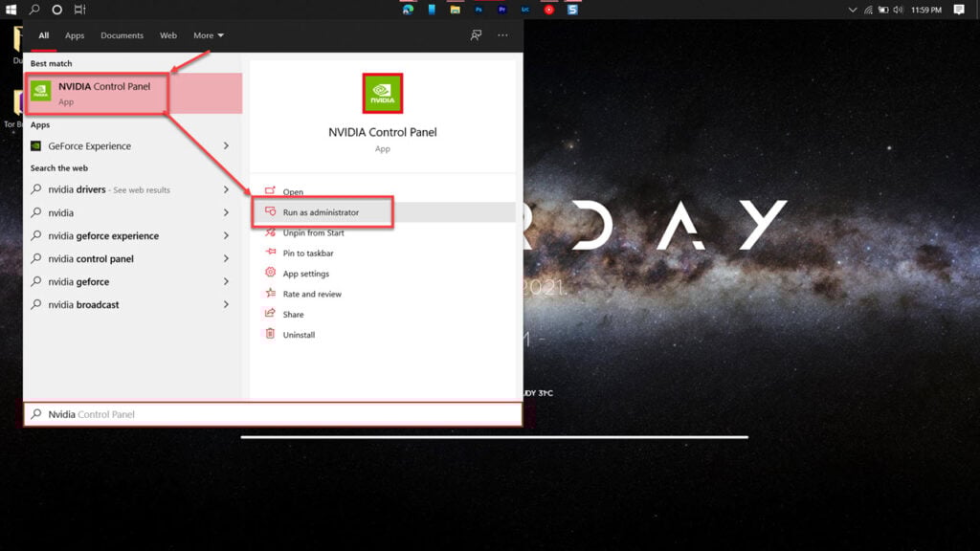Select 'nvidia geforce experience' web suggestion
980x551 pixels.
tap(103, 235)
